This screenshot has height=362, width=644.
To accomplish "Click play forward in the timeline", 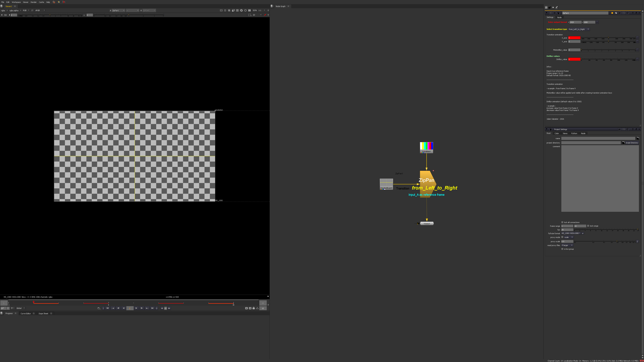I will 136,308.
